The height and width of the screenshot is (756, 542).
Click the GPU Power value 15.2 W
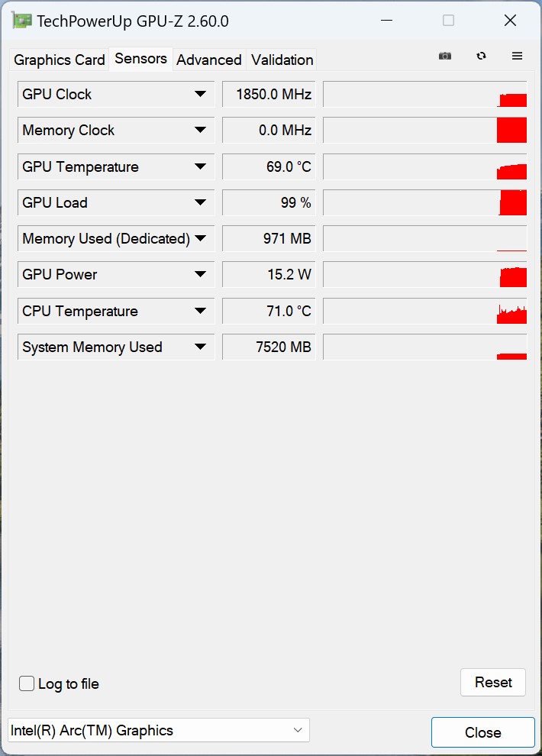(269, 274)
